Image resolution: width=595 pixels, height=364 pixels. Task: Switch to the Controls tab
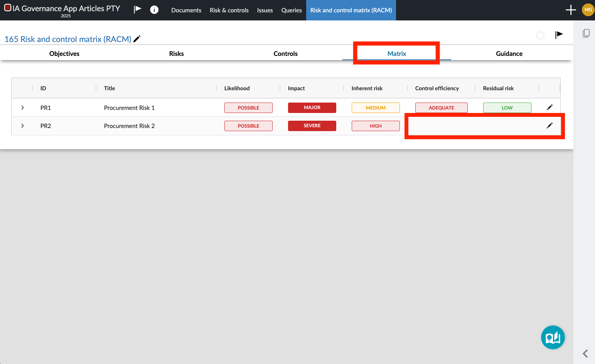[286, 54]
